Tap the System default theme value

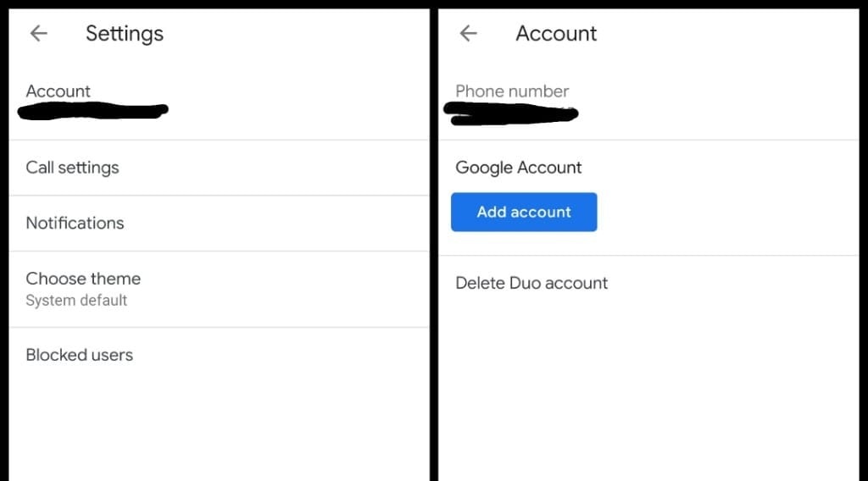tap(76, 301)
